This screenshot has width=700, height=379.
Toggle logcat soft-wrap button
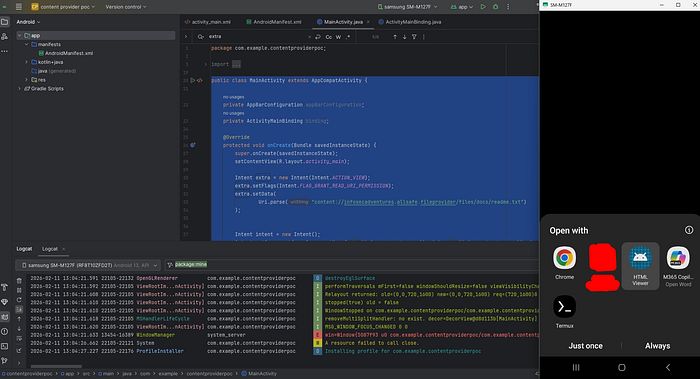(x=19, y=338)
